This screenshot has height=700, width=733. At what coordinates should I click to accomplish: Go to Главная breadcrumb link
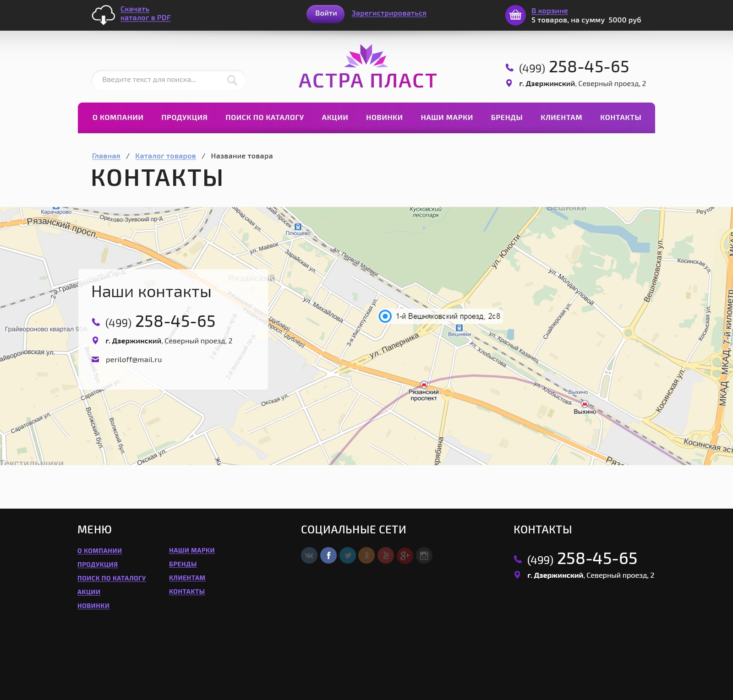tap(106, 156)
